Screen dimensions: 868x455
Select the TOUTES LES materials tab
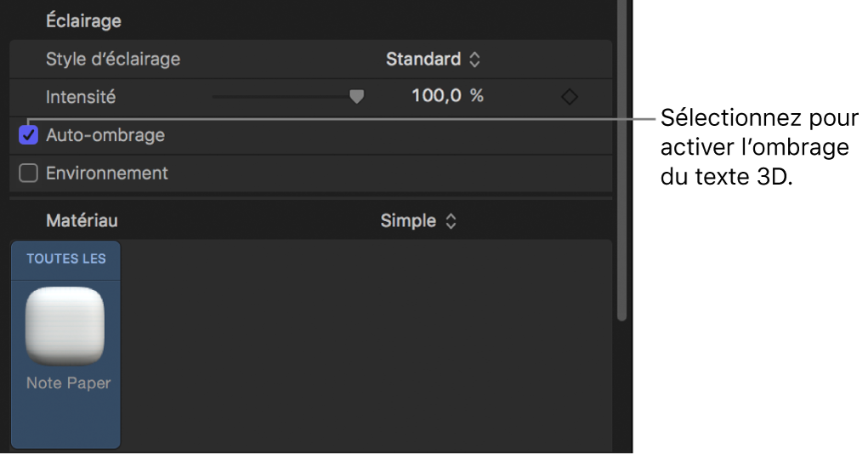[x=65, y=259]
